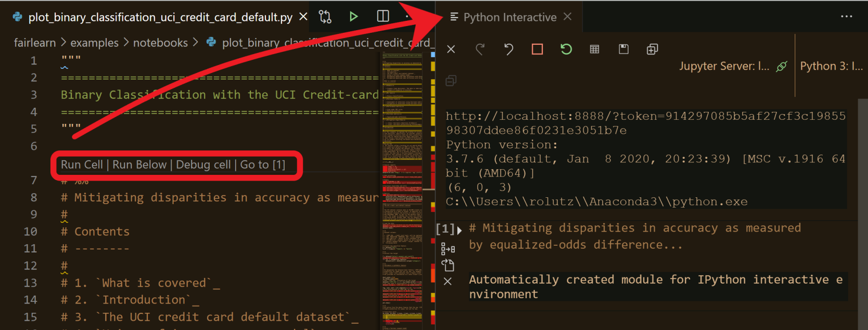Click cell [1] input text in the interactive window
The image size is (868, 330).
635,236
